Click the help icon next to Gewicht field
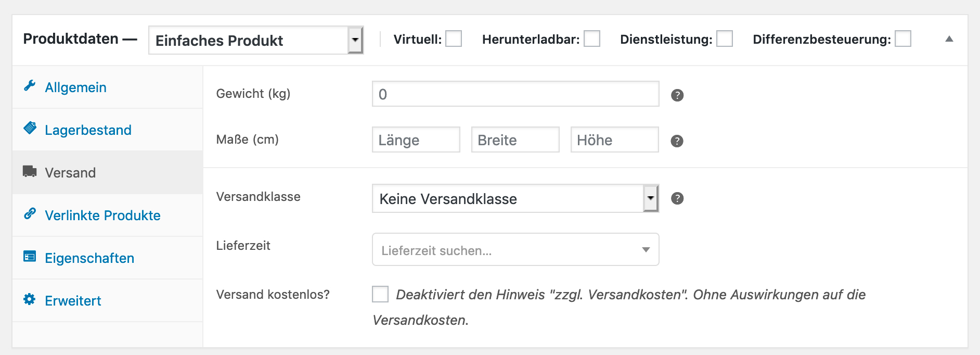Image resolution: width=980 pixels, height=355 pixels. 677,95
